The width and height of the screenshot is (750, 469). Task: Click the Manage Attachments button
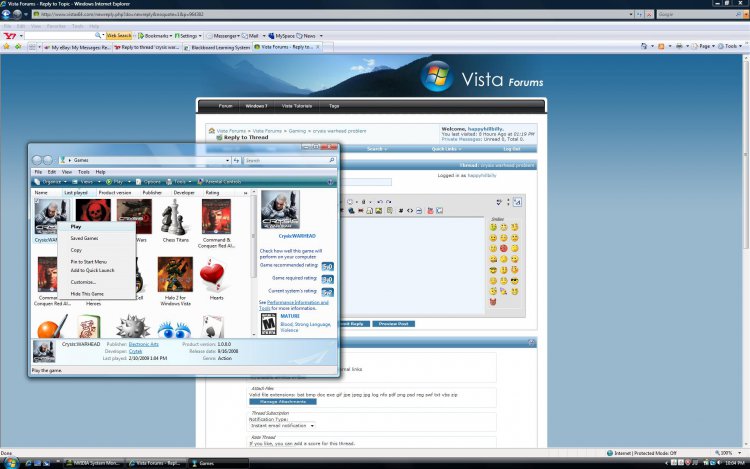[x=283, y=402]
